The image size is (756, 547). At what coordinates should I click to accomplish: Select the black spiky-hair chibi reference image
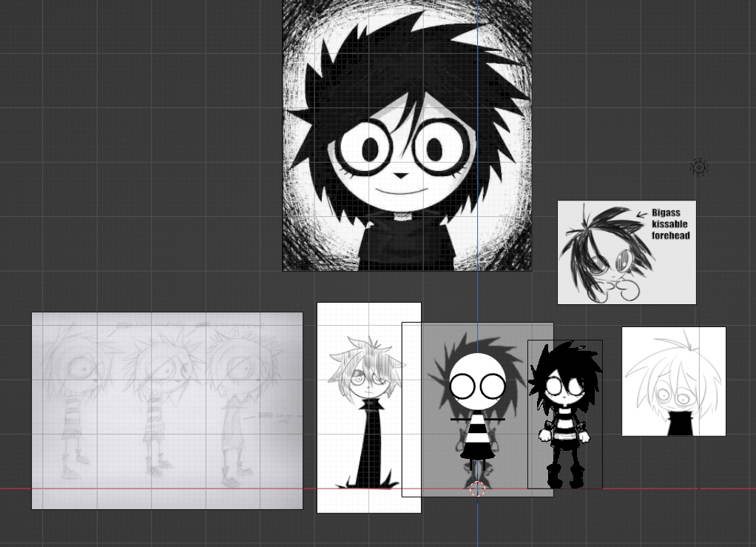pyautogui.click(x=565, y=415)
